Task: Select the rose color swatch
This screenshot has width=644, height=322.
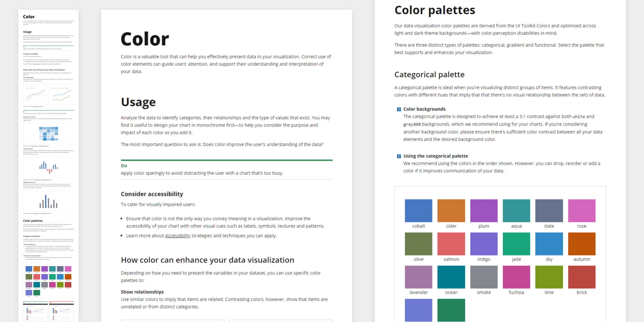Action: pos(582,210)
